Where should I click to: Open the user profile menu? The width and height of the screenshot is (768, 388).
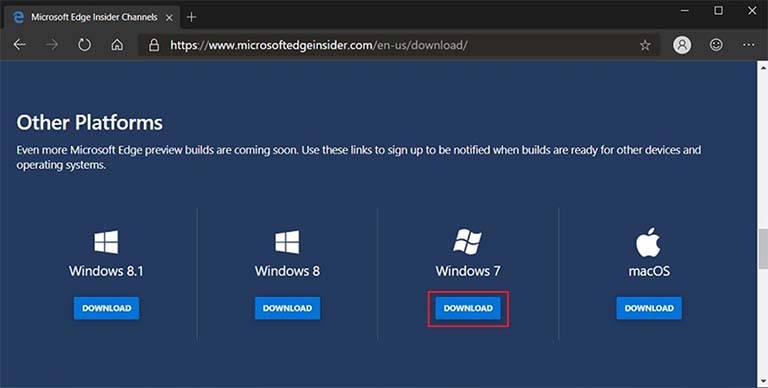(682, 45)
